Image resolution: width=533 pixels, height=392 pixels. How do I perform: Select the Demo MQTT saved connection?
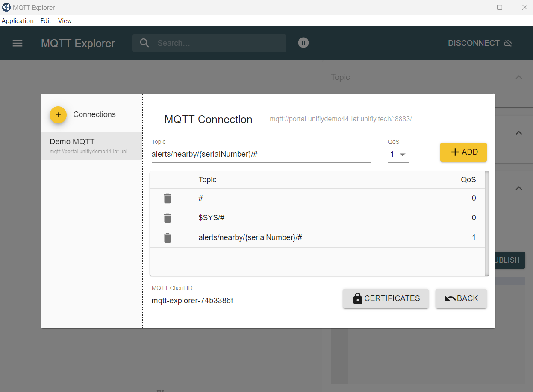(x=91, y=145)
